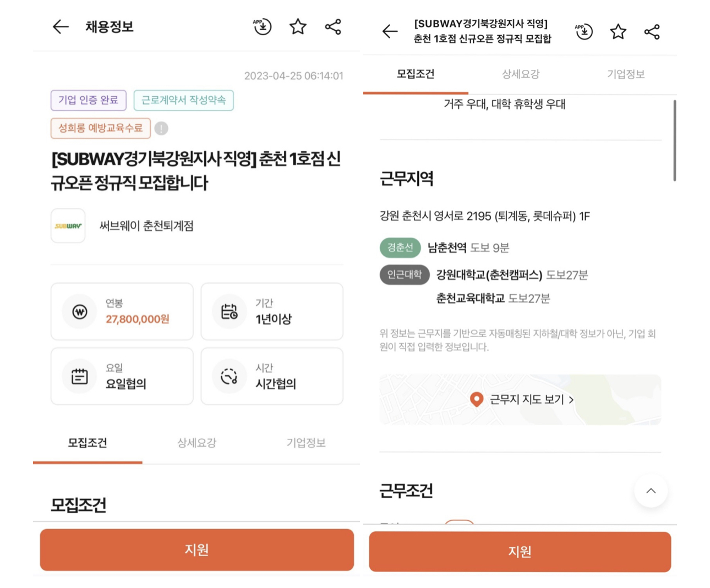Tap the 기업 인증 완료 badge
This screenshot has width=710, height=588.
coord(89,100)
